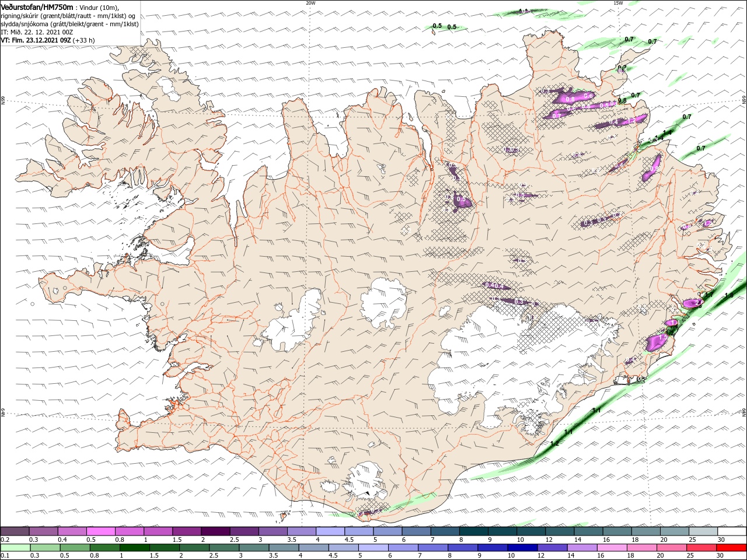Click the '0.2' label on the snow scale
Viewport: 747px width, 560px height.
click(x=5, y=540)
